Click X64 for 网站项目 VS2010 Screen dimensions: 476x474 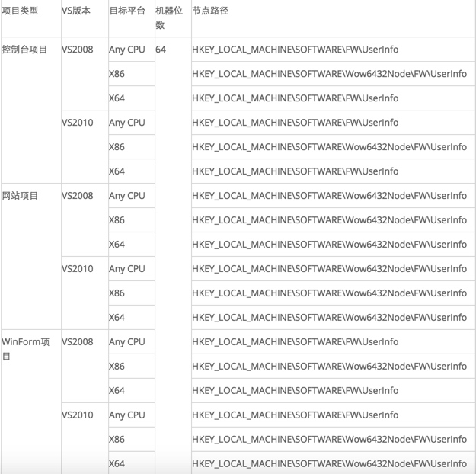pos(132,317)
